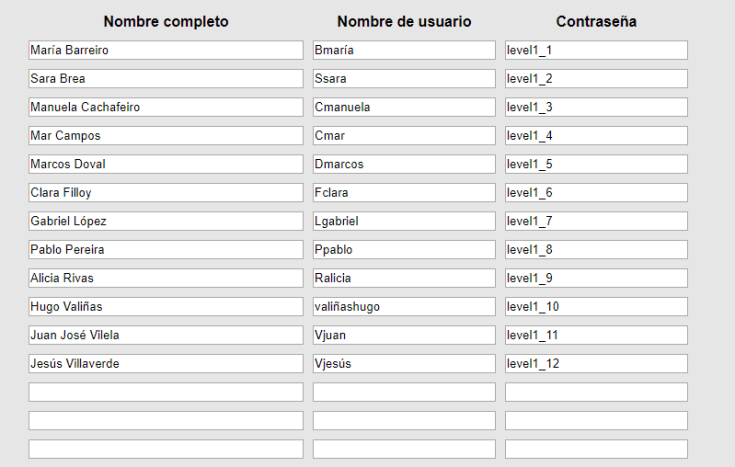Select the first empty username field

403,392
